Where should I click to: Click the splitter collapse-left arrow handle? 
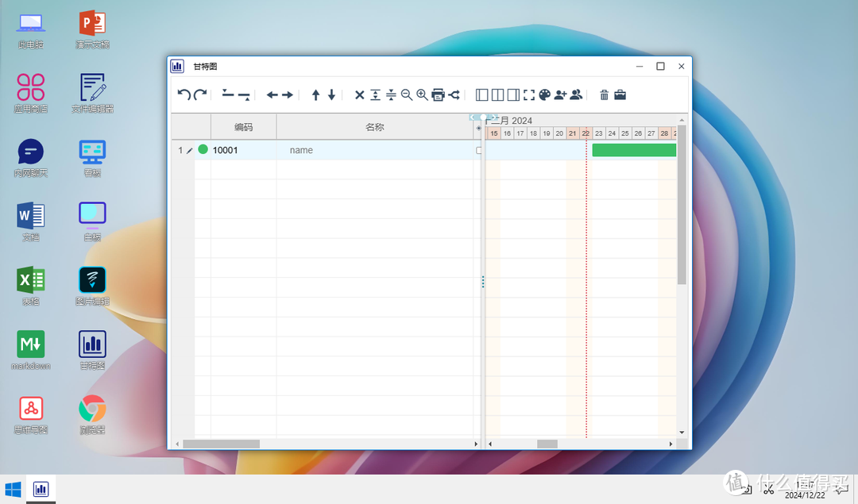point(473,117)
